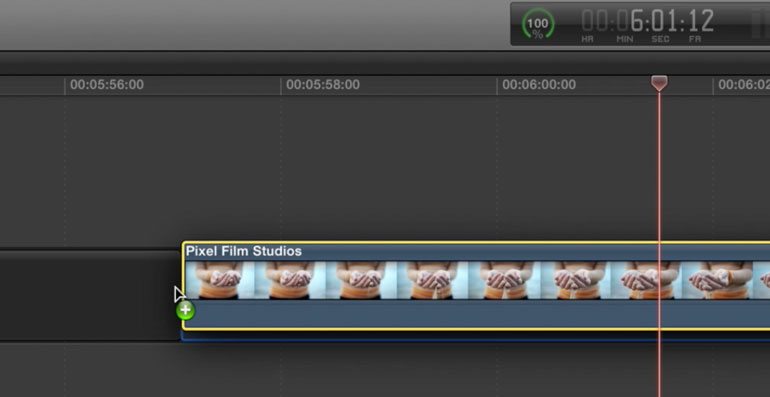Click the playhead handle on the ruler
The width and height of the screenshot is (770, 397).
(x=659, y=83)
